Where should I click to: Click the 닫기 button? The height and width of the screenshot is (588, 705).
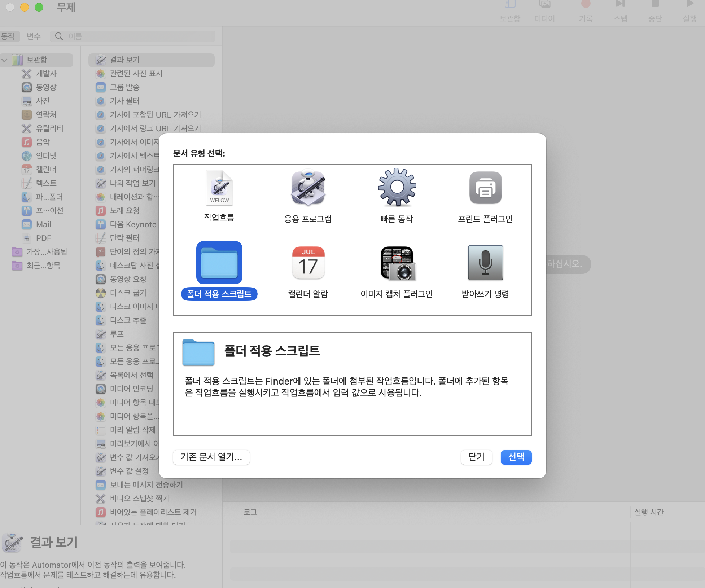click(476, 457)
